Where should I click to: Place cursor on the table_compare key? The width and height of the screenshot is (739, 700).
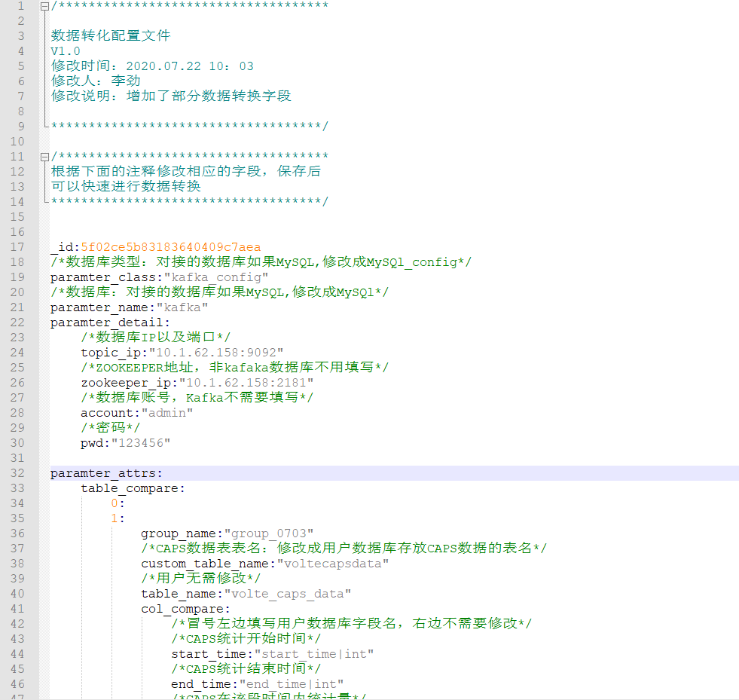pos(130,488)
